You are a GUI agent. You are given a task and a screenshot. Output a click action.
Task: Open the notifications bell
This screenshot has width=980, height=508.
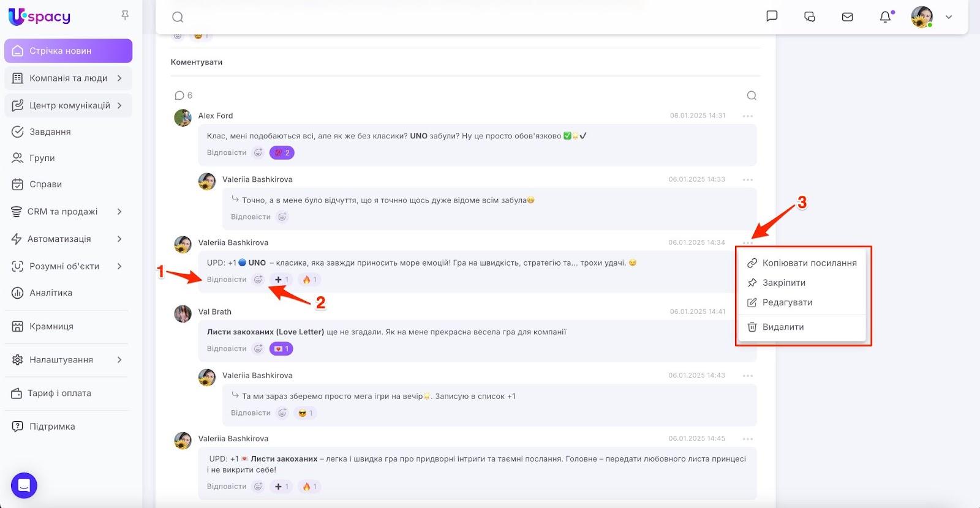886,17
